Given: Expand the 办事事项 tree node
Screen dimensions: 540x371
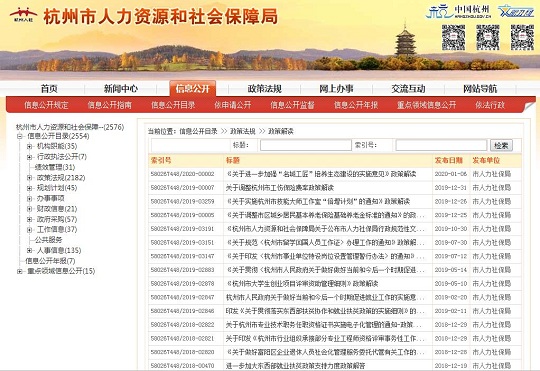Looking at the screenshot, I should pyautogui.click(x=29, y=198).
